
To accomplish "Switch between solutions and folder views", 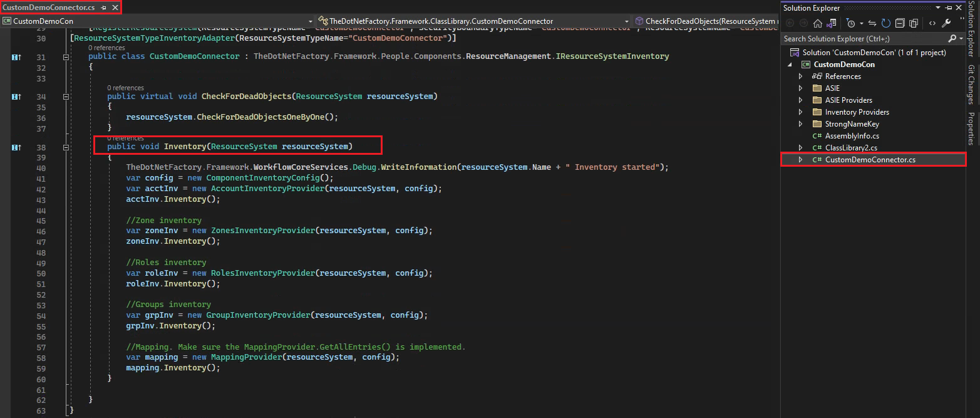I will click(831, 23).
